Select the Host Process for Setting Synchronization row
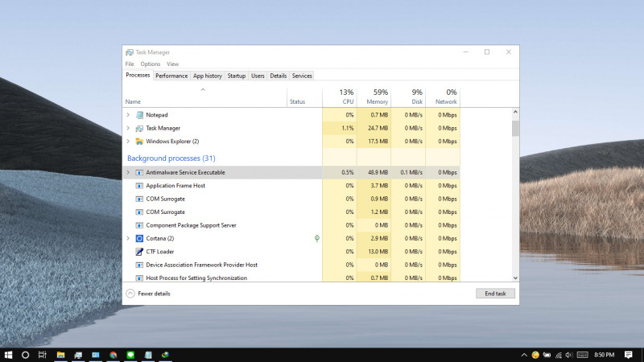Screen dimensions: 644x362 pyautogui.click(x=291, y=278)
